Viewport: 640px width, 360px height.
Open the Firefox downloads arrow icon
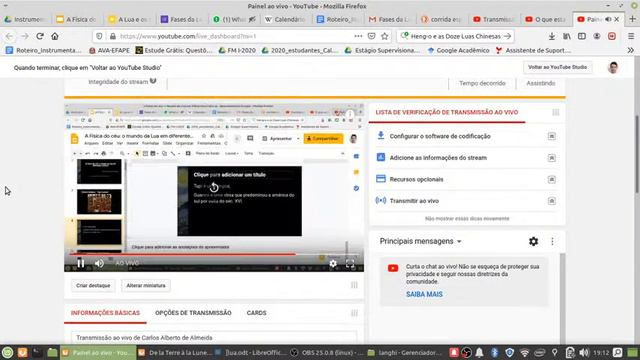point(552,36)
